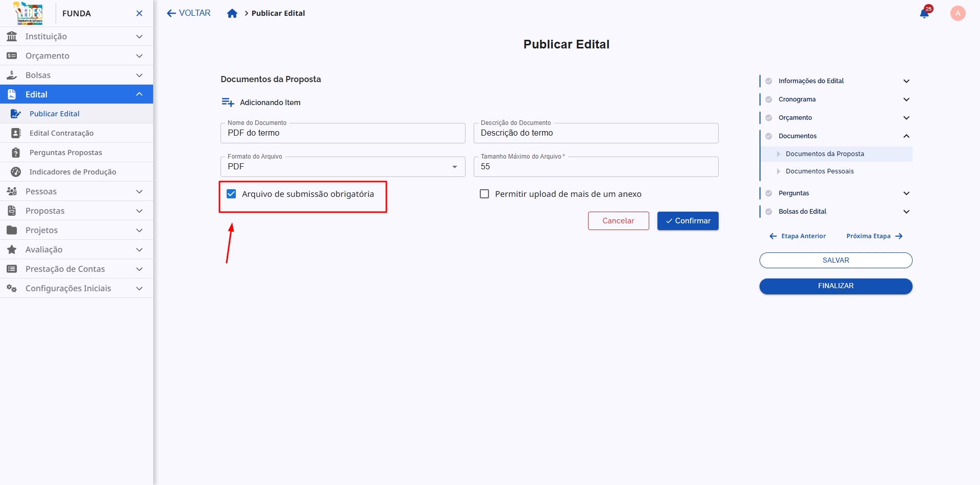The width and height of the screenshot is (980, 485).
Task: Expand the Cronograma section
Action: pos(907,99)
